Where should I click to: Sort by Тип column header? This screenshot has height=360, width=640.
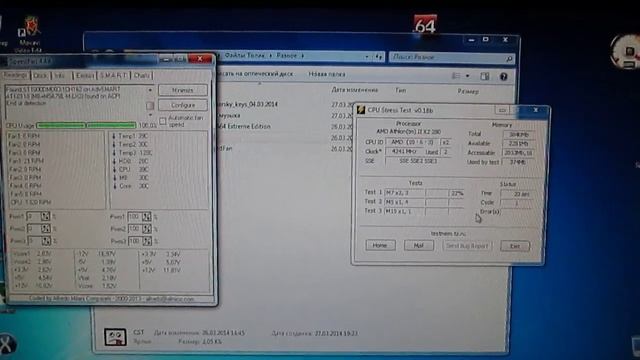point(400,90)
